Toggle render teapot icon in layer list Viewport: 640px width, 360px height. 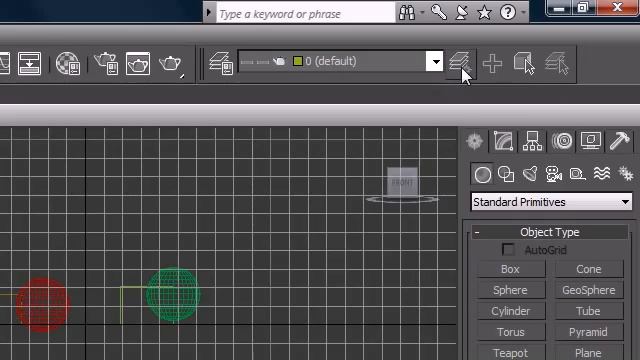click(x=280, y=62)
